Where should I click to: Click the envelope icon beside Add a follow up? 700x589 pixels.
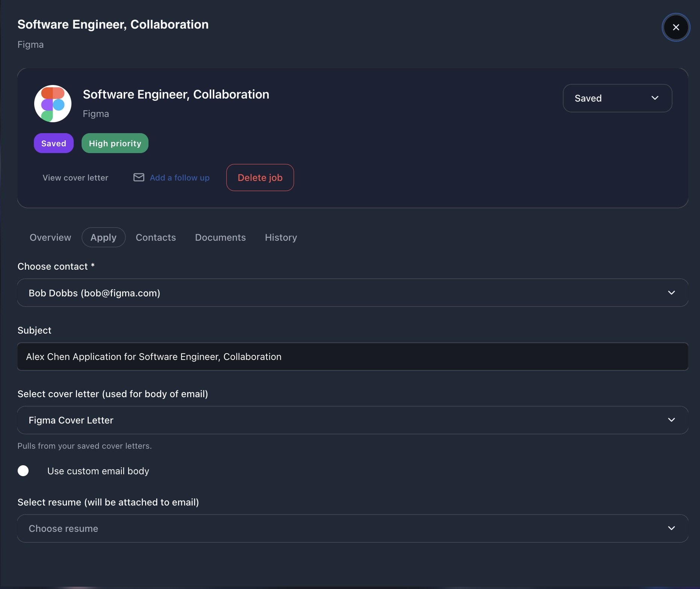click(x=139, y=178)
